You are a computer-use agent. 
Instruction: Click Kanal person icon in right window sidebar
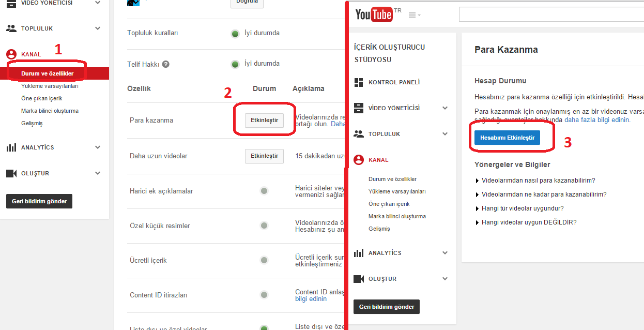(359, 160)
